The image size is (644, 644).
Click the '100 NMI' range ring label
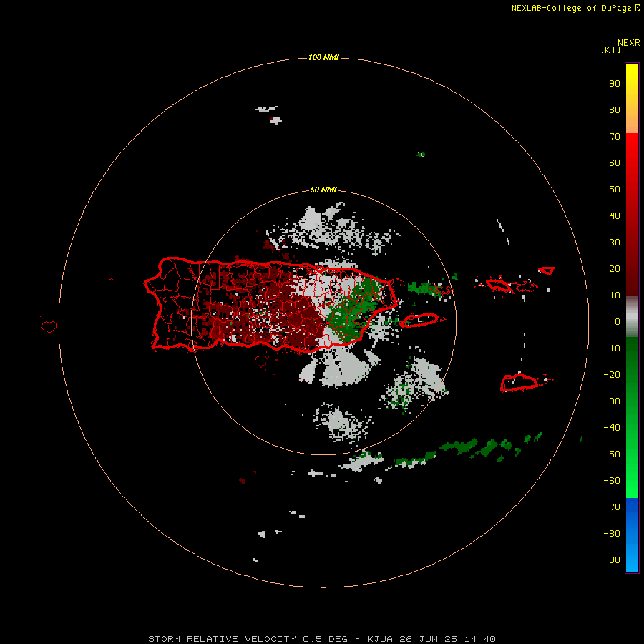pos(323,57)
